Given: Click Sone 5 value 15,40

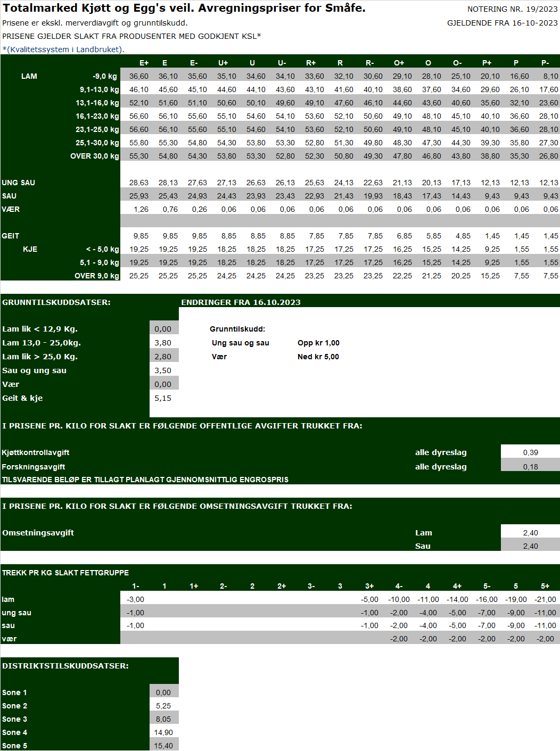Looking at the screenshot, I should 163,746.
